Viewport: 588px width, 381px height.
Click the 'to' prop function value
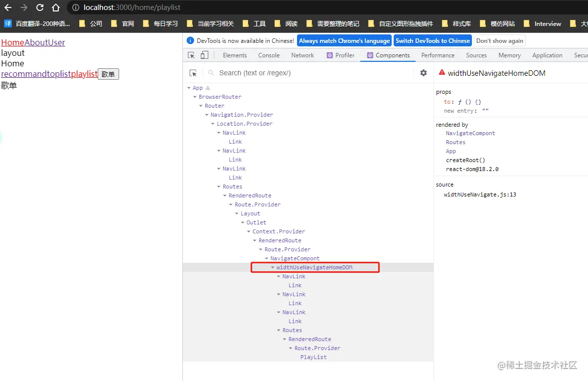pyautogui.click(x=469, y=102)
